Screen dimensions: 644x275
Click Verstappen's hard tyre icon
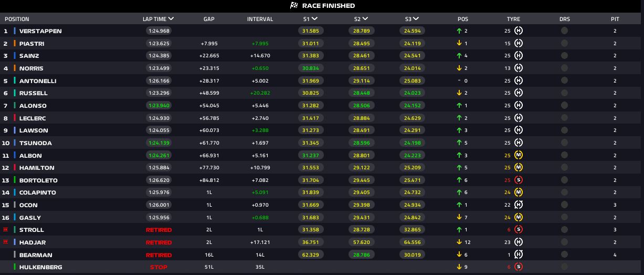pos(519,31)
